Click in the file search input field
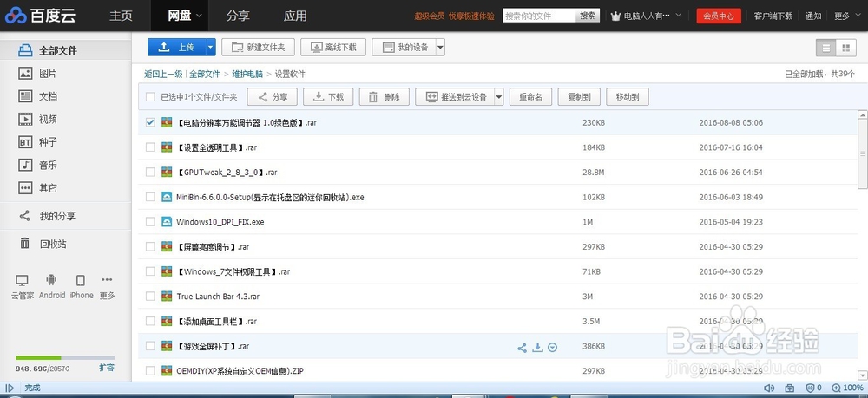The image size is (868, 398). click(x=539, y=16)
